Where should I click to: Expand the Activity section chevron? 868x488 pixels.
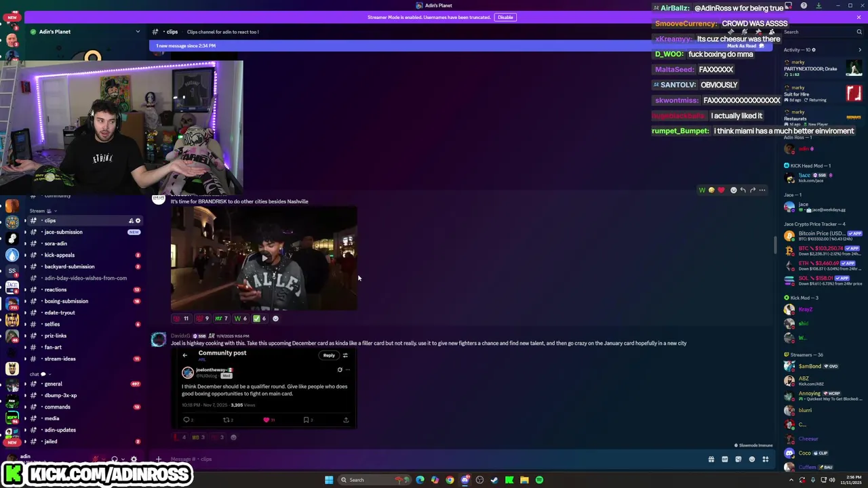coord(859,49)
